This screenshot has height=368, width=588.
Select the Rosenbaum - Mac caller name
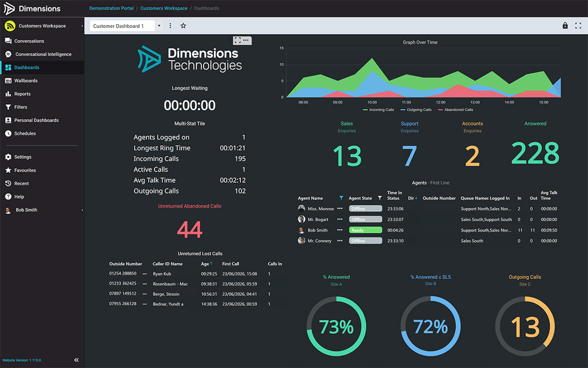[170, 284]
